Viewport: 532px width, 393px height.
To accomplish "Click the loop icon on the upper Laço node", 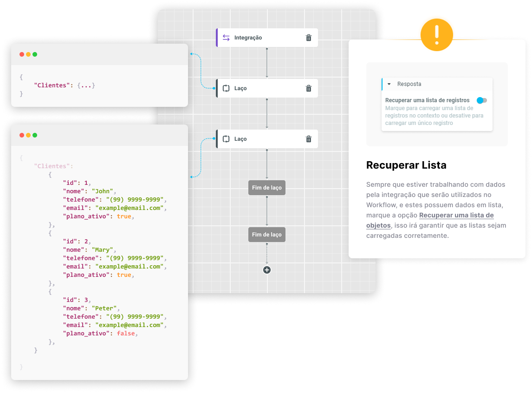I will pyautogui.click(x=226, y=88).
